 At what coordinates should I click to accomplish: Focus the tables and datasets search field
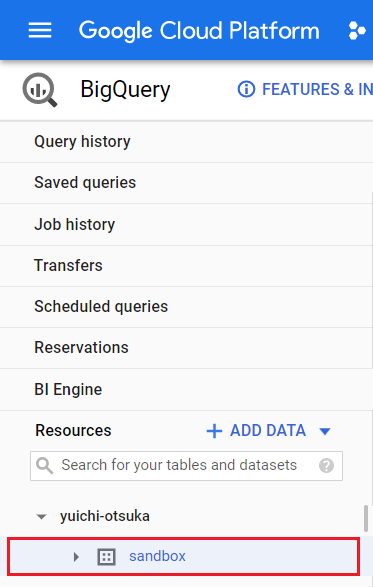point(186,466)
